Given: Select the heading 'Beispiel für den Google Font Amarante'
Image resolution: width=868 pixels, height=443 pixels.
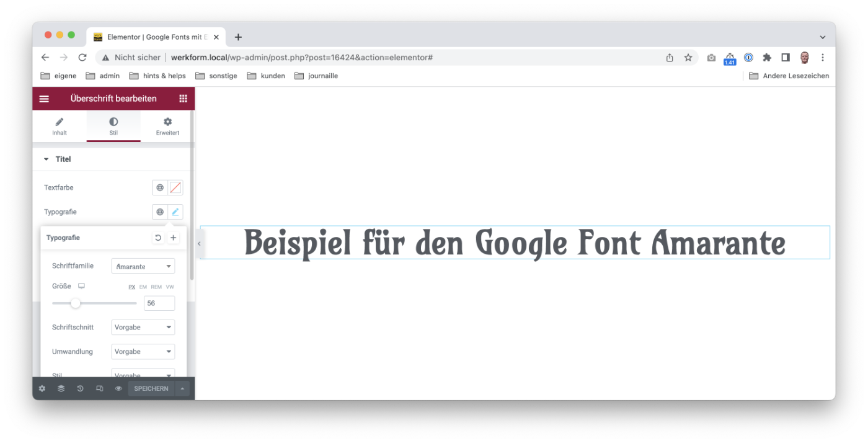Looking at the screenshot, I should pyautogui.click(x=515, y=243).
